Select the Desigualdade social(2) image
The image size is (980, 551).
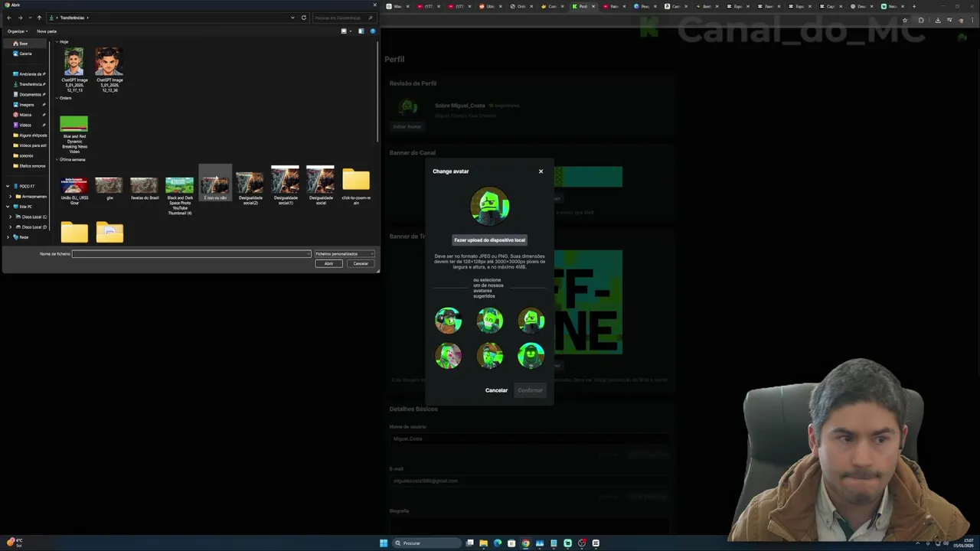pyautogui.click(x=250, y=188)
